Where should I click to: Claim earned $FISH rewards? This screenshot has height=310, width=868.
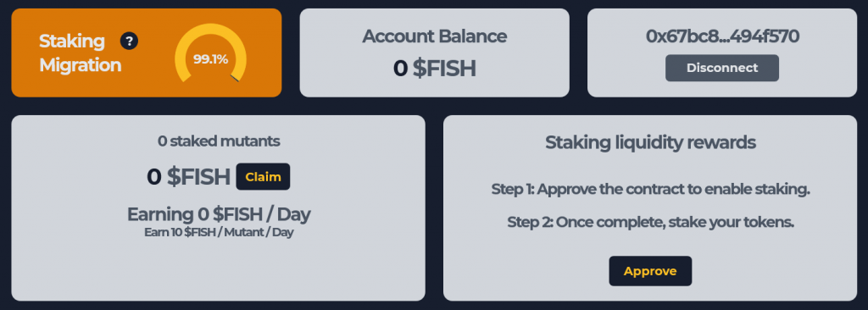263,176
